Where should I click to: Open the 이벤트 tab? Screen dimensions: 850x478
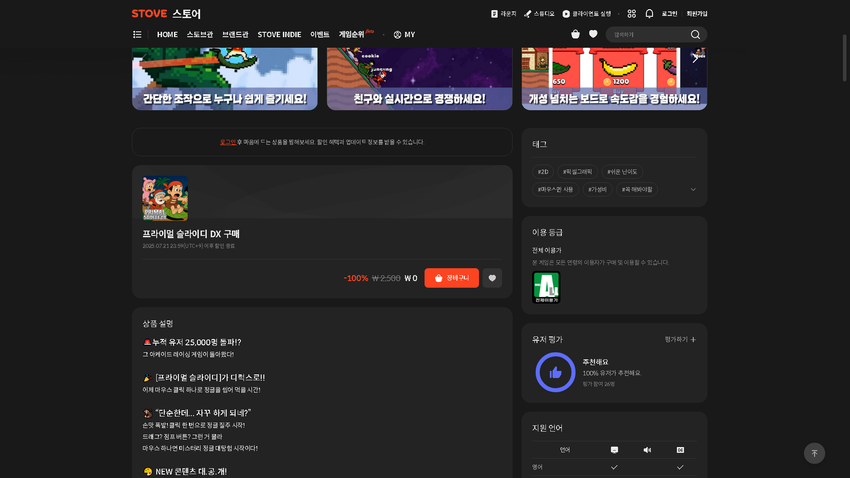click(x=320, y=34)
